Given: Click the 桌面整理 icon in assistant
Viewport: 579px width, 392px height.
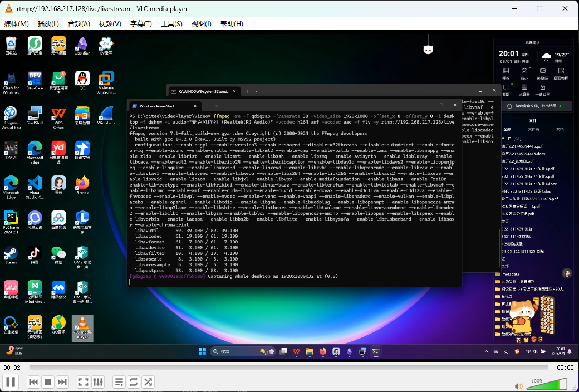Looking at the screenshot, I should (561, 73).
